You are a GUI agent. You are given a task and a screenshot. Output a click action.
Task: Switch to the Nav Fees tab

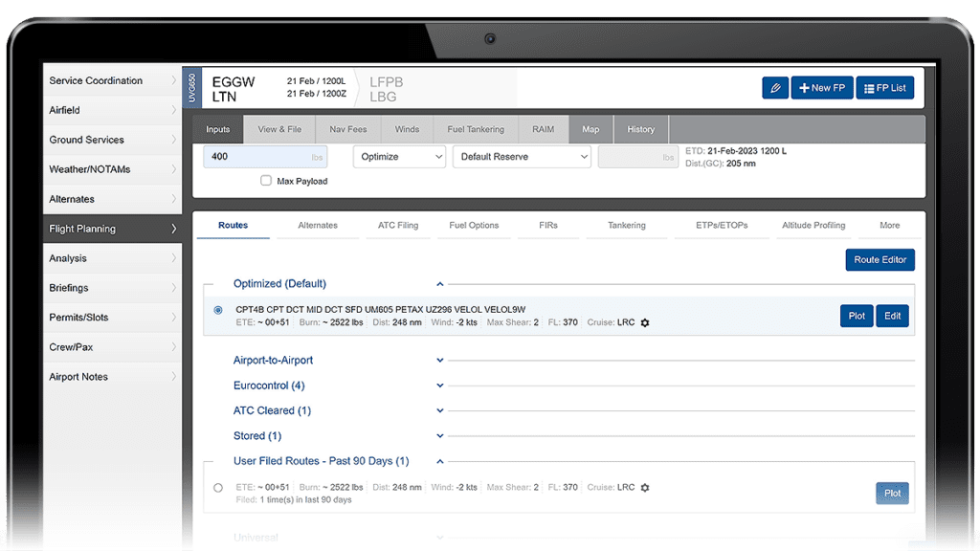pyautogui.click(x=345, y=129)
